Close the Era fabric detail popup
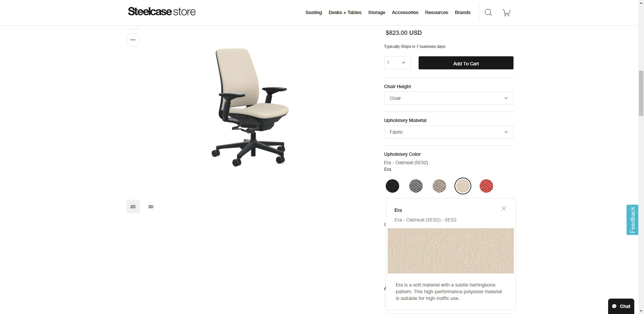The image size is (644, 314). 503,208
